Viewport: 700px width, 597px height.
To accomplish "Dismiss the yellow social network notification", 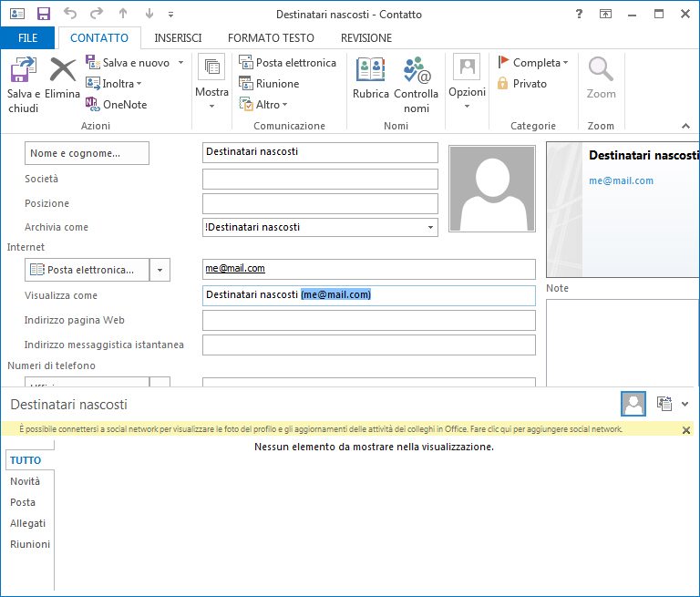I will 686,429.
